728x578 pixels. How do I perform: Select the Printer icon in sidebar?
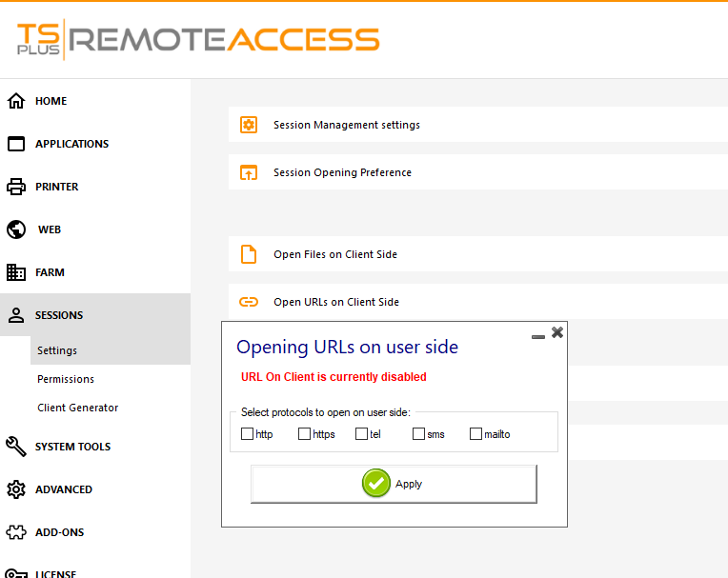[16, 187]
